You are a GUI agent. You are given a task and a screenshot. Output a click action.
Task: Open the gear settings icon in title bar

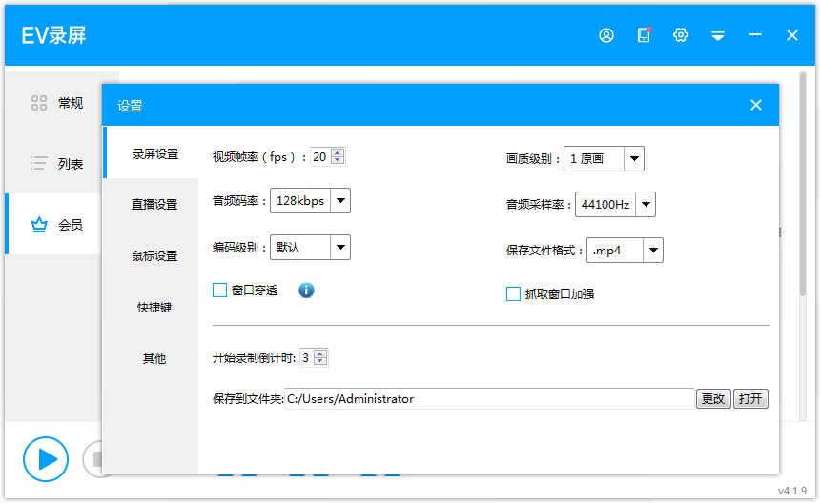point(681,35)
